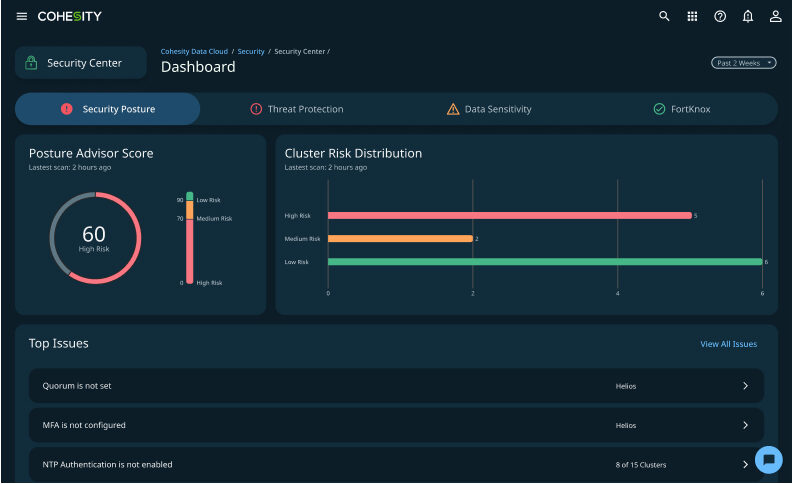Click the Cluster Risk Distribution heading
This screenshot has height=484, width=792.
coord(353,153)
